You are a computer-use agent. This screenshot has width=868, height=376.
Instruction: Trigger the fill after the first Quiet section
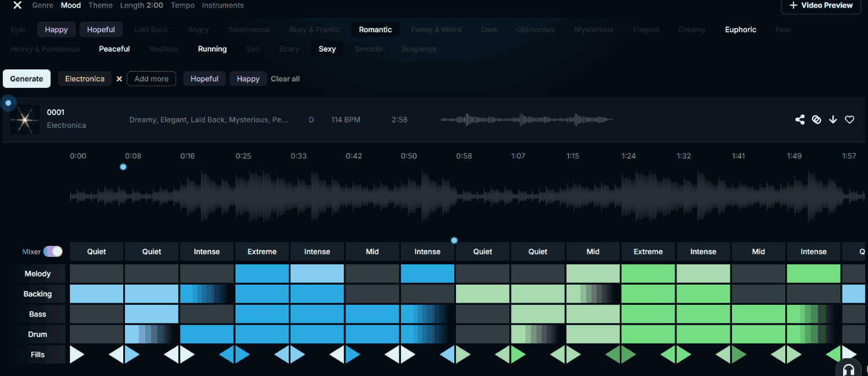point(124,355)
